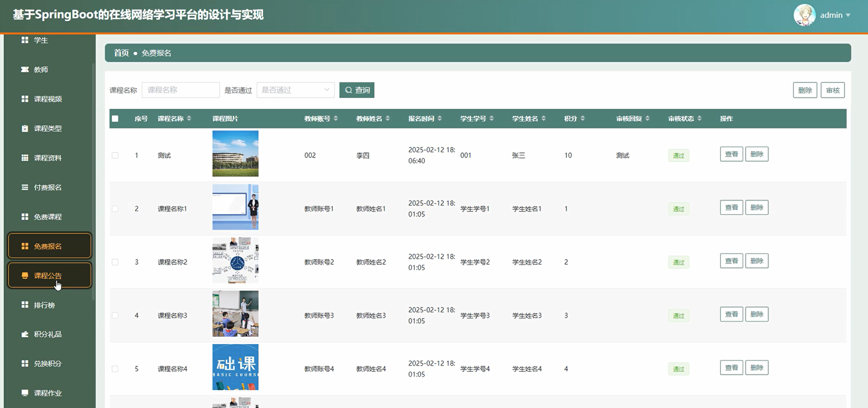Sort by 报名时间 column arrows
The width and height of the screenshot is (868, 408).
(440, 119)
